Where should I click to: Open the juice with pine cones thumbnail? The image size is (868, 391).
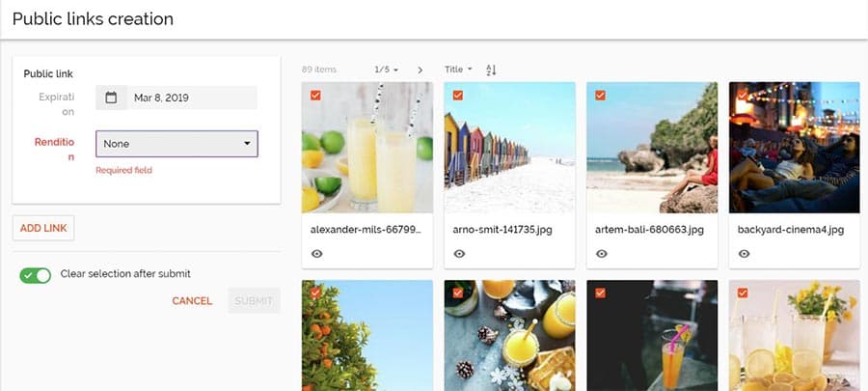coord(510,335)
